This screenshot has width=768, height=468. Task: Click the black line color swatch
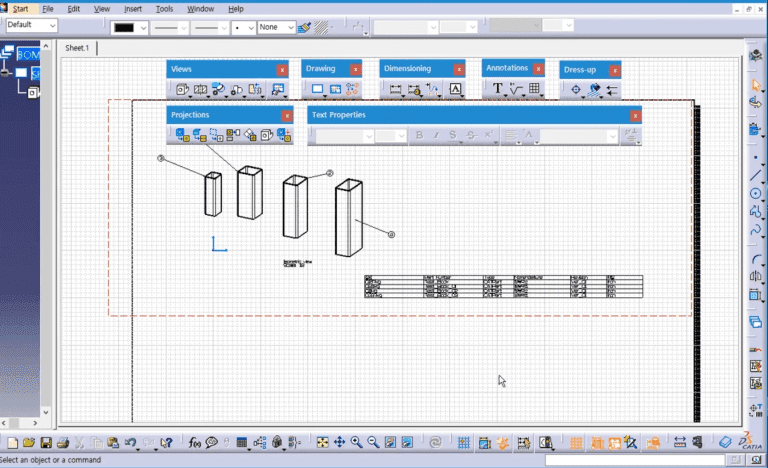pyautogui.click(x=125, y=28)
